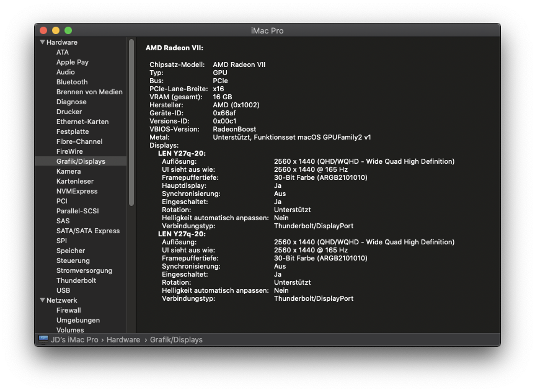The width and height of the screenshot is (535, 392).
Task: Collapse the Hardware section triangle
Action: 42,42
